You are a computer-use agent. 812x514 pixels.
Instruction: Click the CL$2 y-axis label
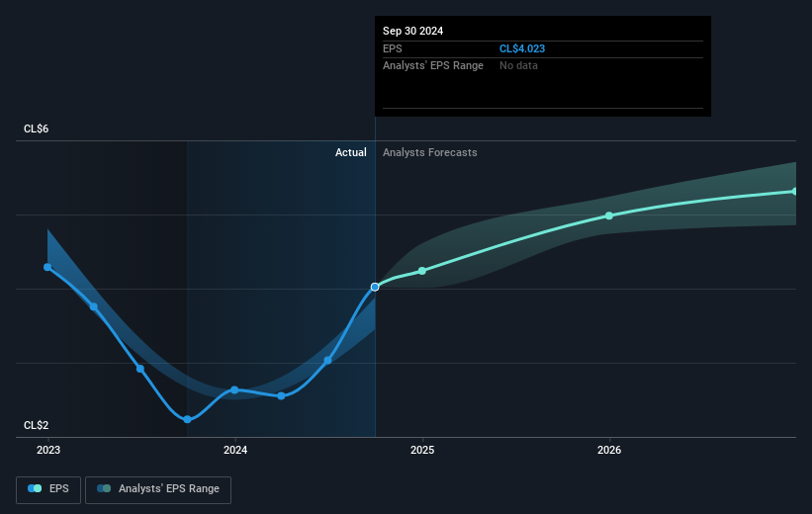click(37, 425)
